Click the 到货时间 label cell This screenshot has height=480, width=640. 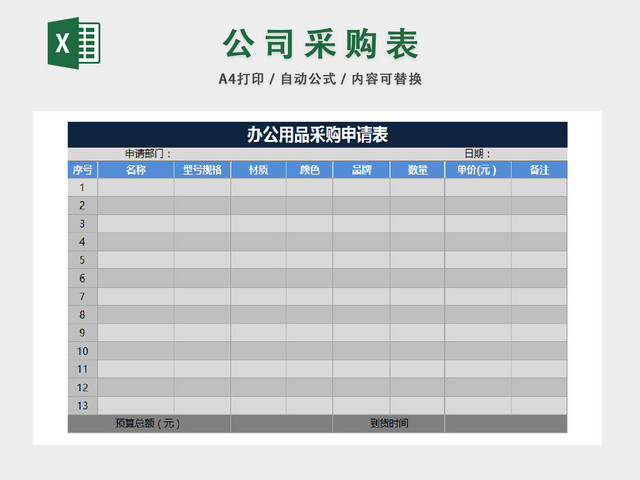389,424
